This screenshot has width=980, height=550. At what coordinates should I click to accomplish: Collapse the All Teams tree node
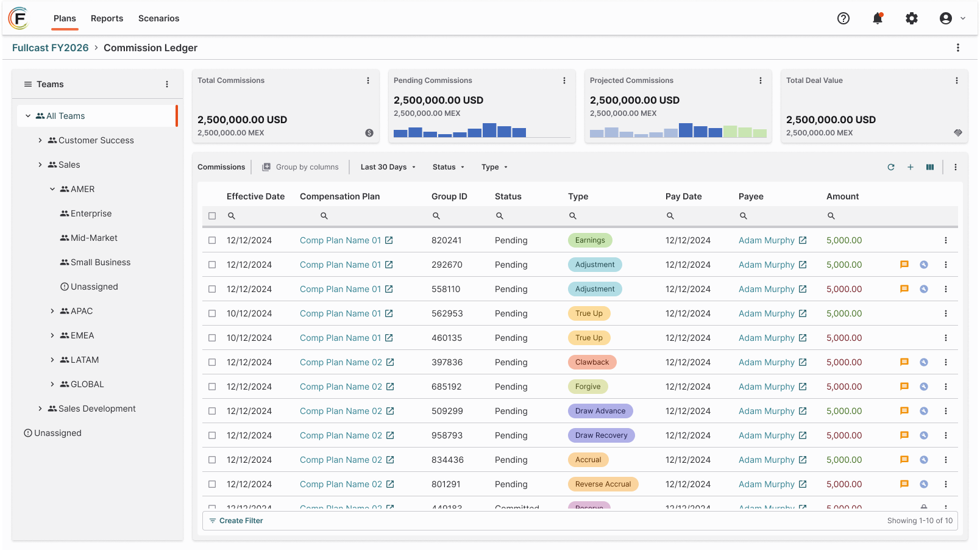tap(28, 116)
